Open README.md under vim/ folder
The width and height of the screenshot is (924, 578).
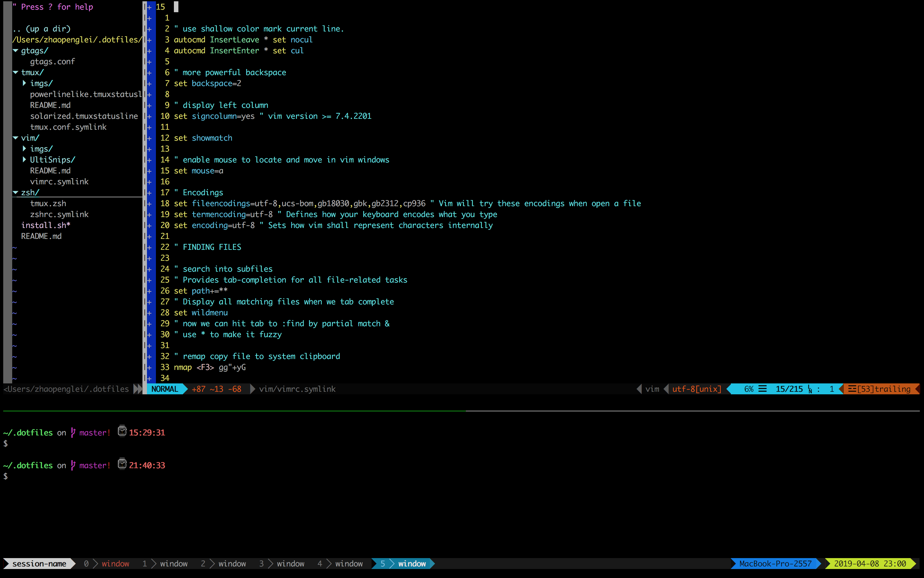click(50, 171)
